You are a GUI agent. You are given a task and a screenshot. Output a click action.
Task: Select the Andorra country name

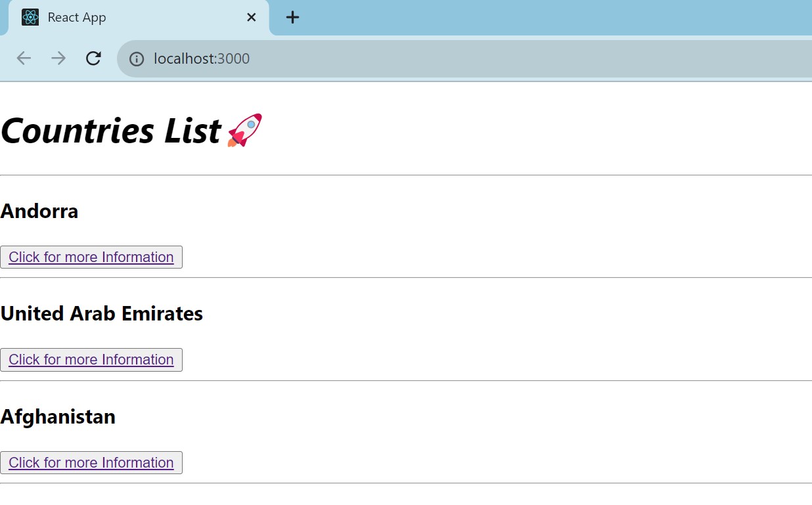(x=39, y=211)
